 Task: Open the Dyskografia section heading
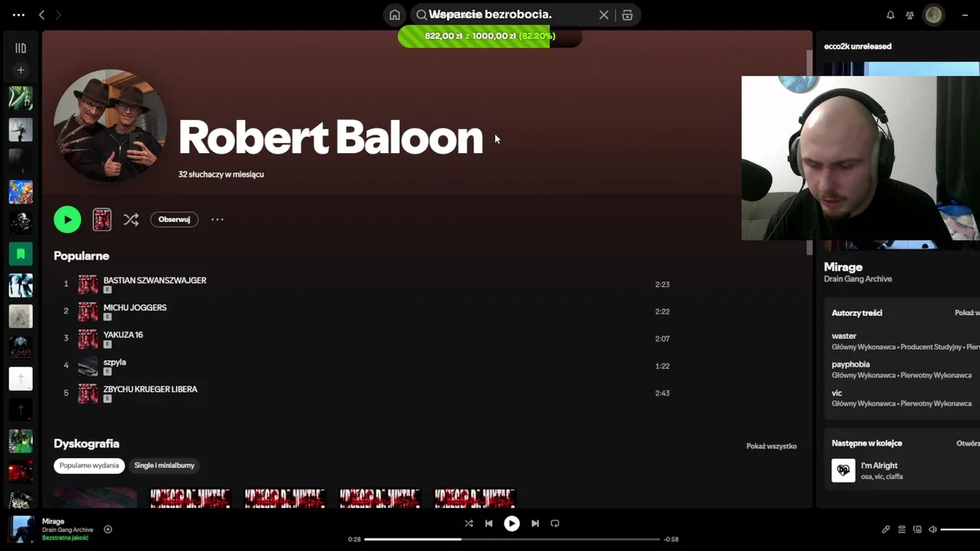(x=87, y=444)
